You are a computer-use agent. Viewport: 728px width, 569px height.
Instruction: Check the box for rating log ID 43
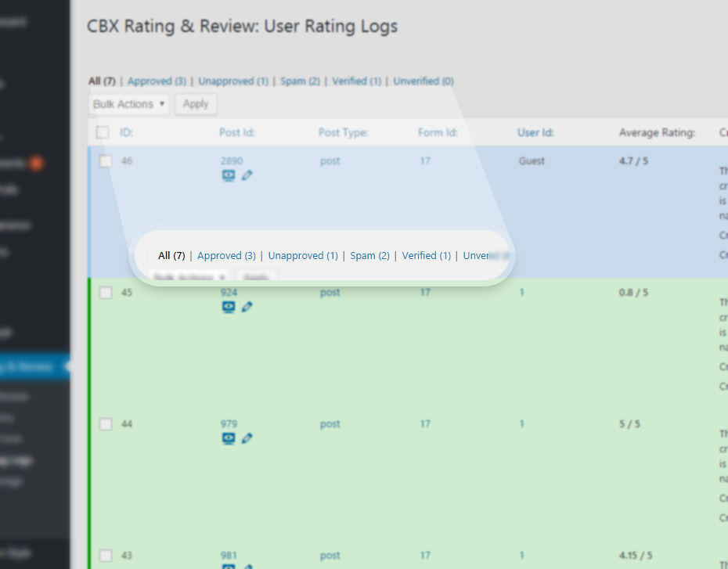click(106, 556)
